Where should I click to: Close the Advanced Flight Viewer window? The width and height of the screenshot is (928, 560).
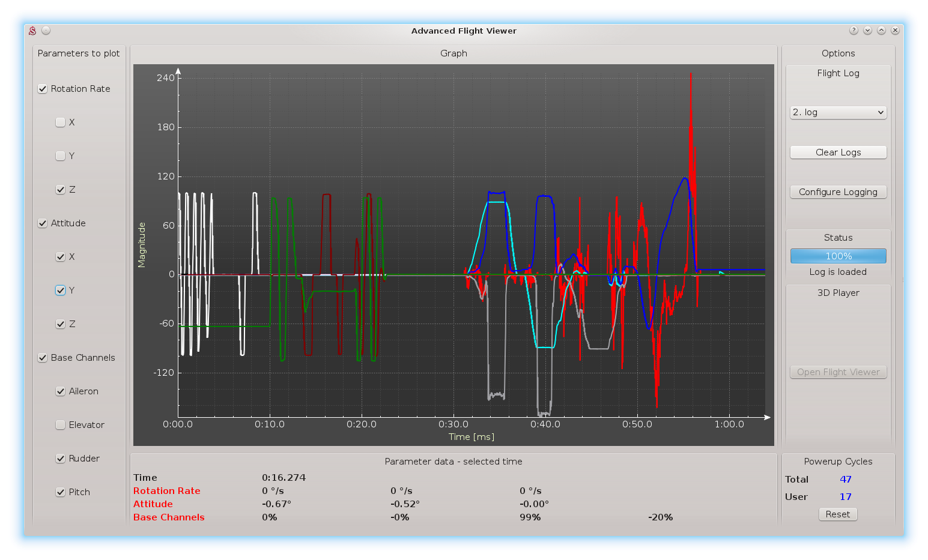pyautogui.click(x=895, y=31)
